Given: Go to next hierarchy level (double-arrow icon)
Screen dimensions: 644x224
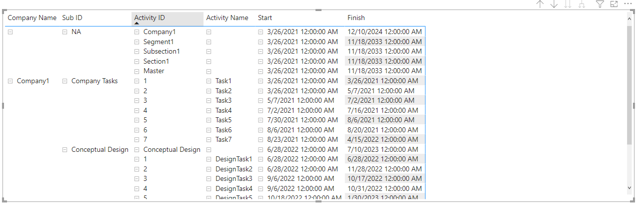Looking at the screenshot, I should (568, 4).
